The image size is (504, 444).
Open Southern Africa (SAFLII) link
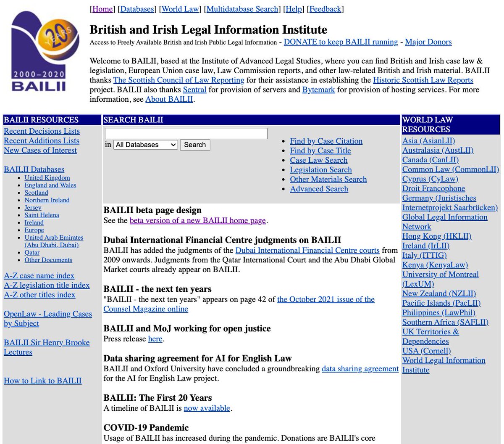click(446, 322)
